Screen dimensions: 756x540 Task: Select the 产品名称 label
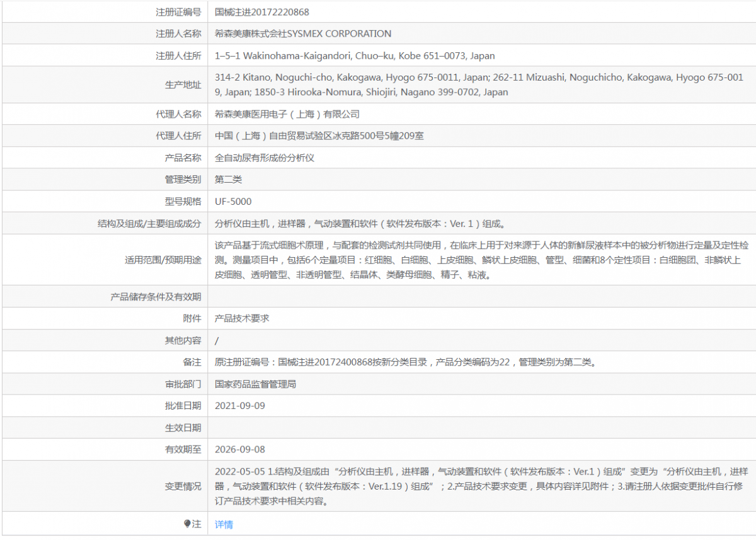tap(183, 158)
